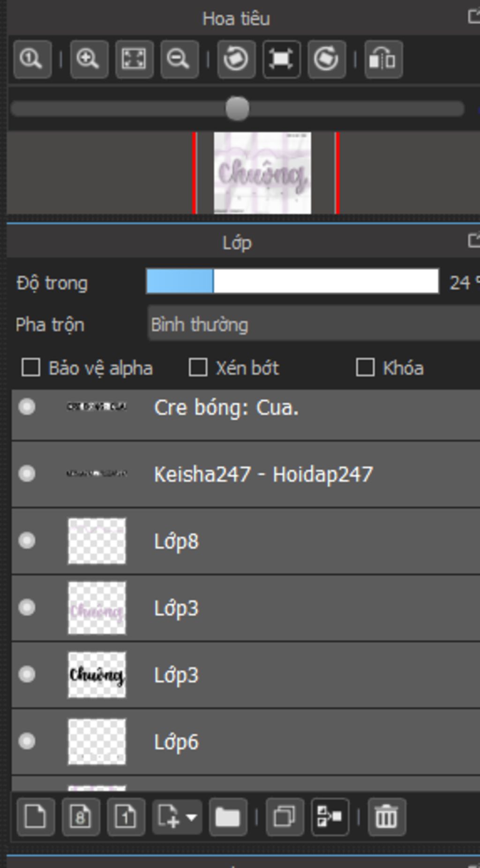The image size is (480, 868).
Task: Flip the canvas view horizontally
Action: point(383,60)
